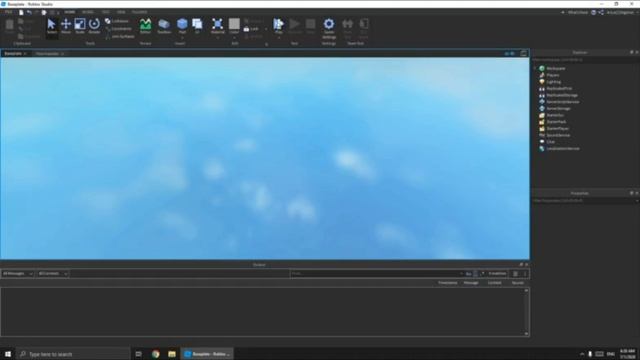Open Task View on the taskbar
640x360 pixels.
point(138,354)
